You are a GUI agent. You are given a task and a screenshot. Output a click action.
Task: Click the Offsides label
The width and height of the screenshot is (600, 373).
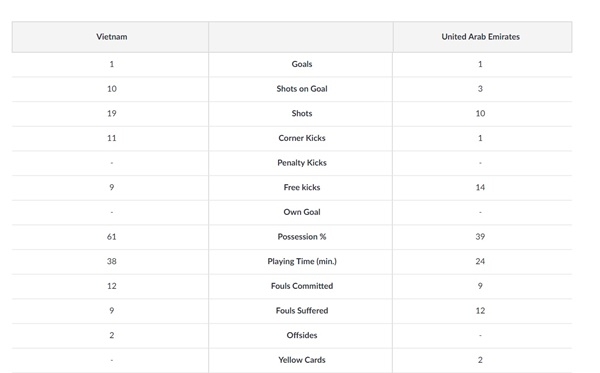[302, 336]
